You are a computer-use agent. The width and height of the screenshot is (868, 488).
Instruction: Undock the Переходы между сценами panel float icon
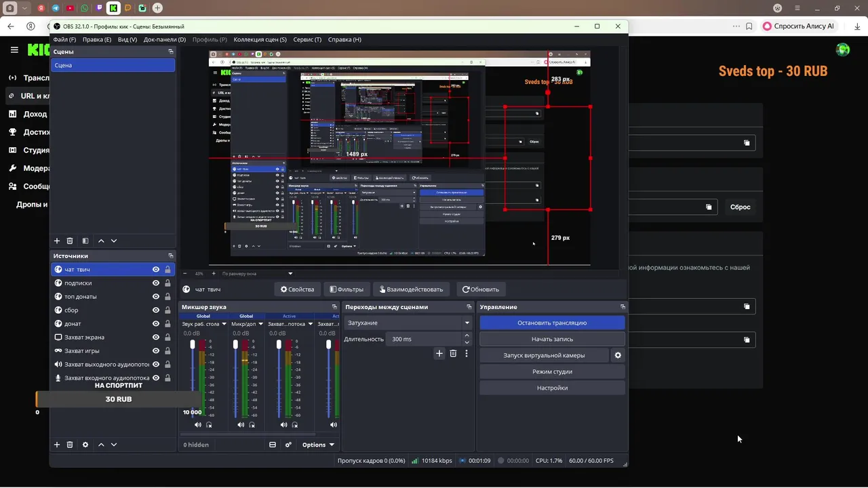pos(469,307)
